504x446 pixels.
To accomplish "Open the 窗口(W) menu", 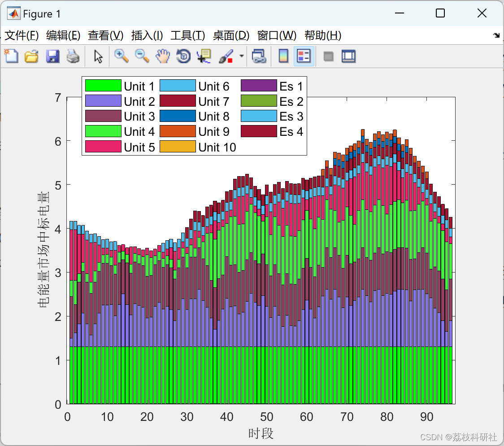I will point(277,35).
